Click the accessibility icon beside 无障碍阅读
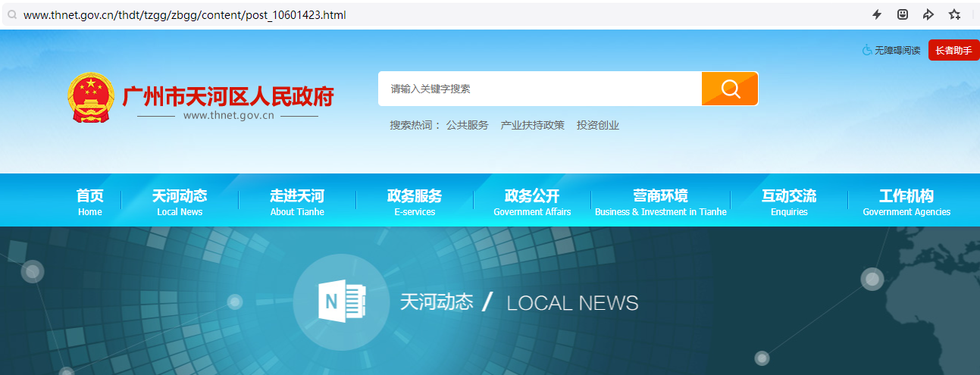 click(x=867, y=50)
